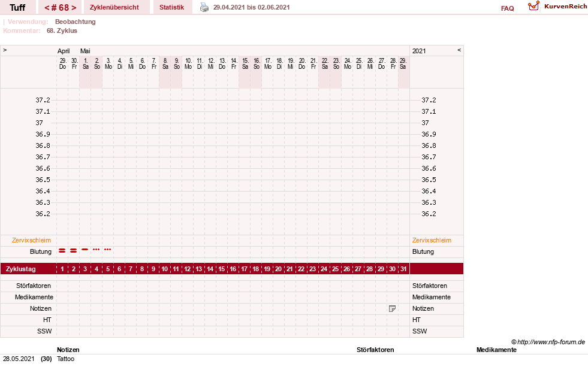
Task: Click the 2021 year label
Action: (x=419, y=51)
